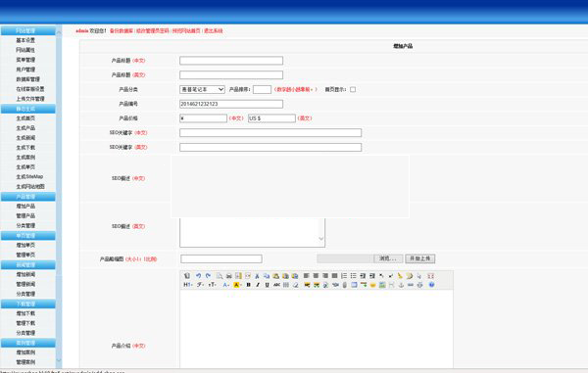This screenshot has height=373, width=588.
Task: Open 增加下载 in the sidebar
Action: [25, 313]
